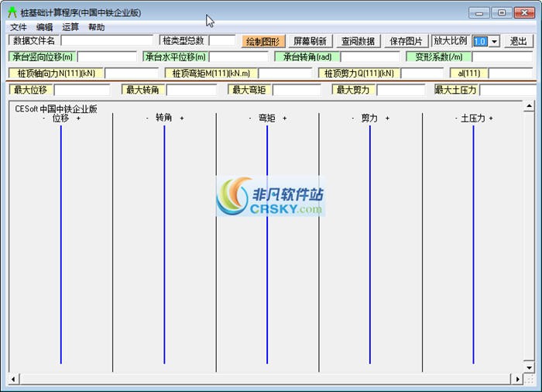
Task: Click the 承台水平位移(m) label
Action: tap(175, 57)
